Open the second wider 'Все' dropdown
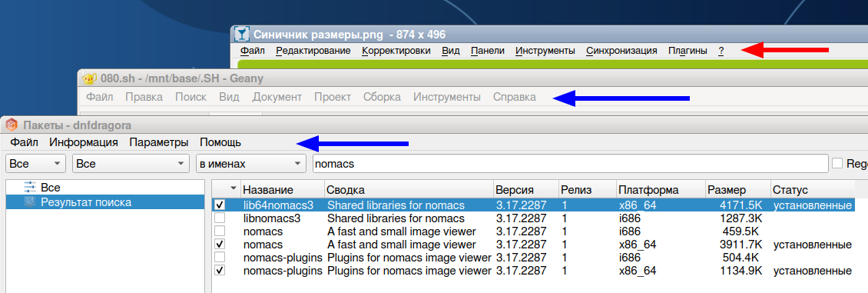This screenshot has height=293, width=868. pyautogui.click(x=131, y=164)
